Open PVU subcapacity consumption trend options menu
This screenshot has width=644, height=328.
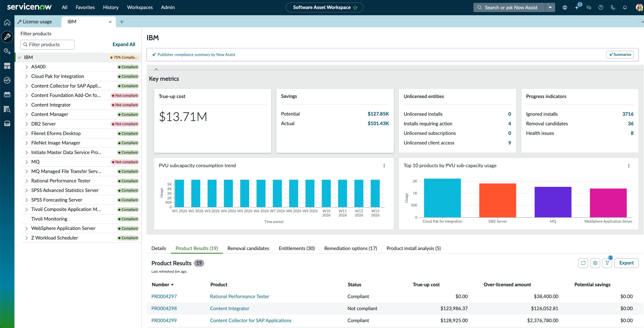[x=384, y=165]
